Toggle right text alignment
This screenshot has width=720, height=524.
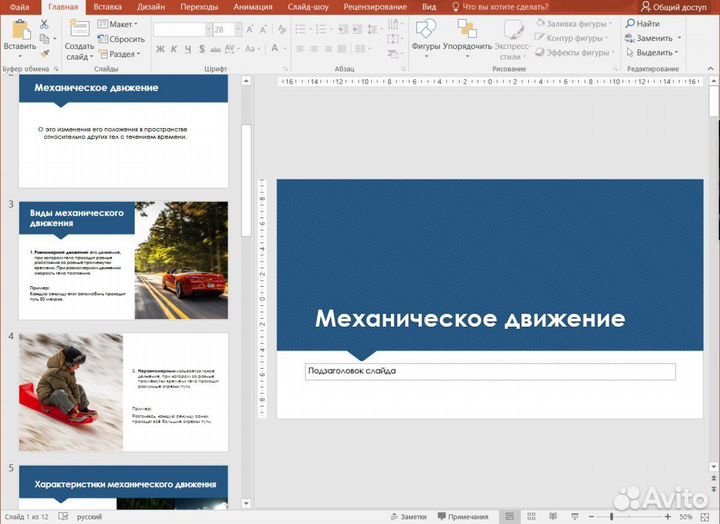point(328,49)
